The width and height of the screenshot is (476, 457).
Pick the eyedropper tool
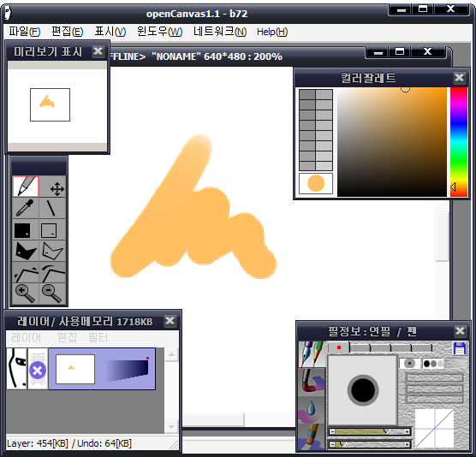[26, 208]
